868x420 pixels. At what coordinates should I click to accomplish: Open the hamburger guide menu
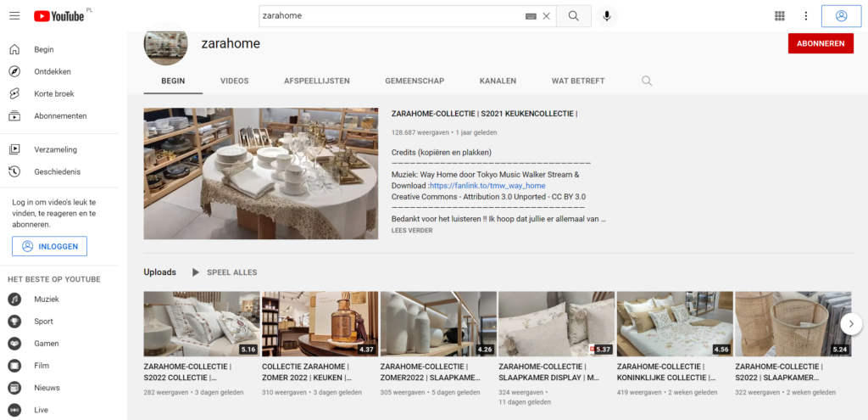click(x=14, y=15)
